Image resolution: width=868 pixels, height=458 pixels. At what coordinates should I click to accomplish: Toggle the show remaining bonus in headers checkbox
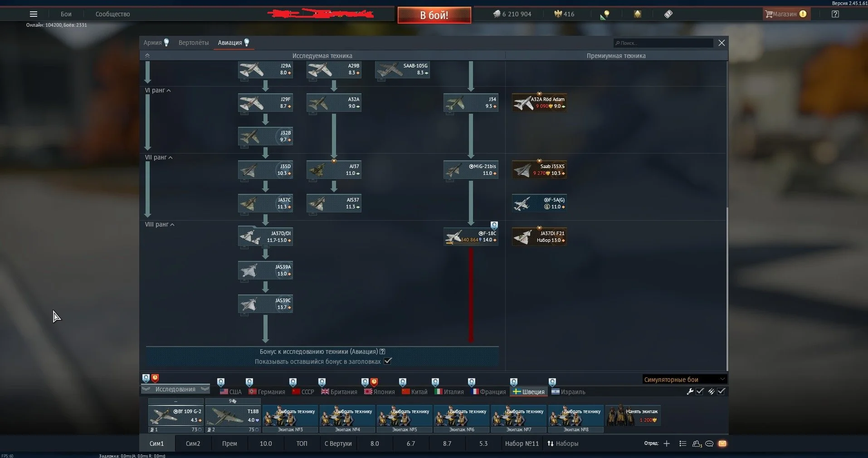click(x=388, y=361)
